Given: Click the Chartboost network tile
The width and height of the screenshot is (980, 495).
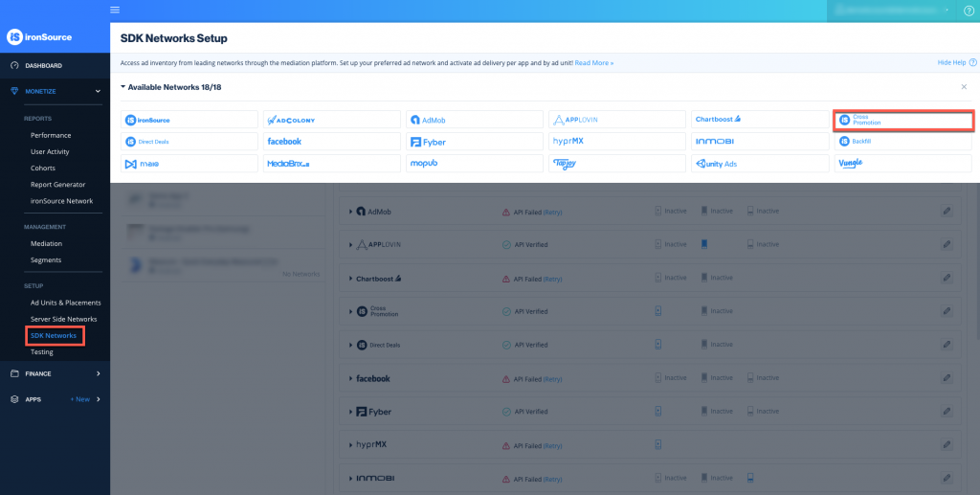Looking at the screenshot, I should [x=760, y=120].
